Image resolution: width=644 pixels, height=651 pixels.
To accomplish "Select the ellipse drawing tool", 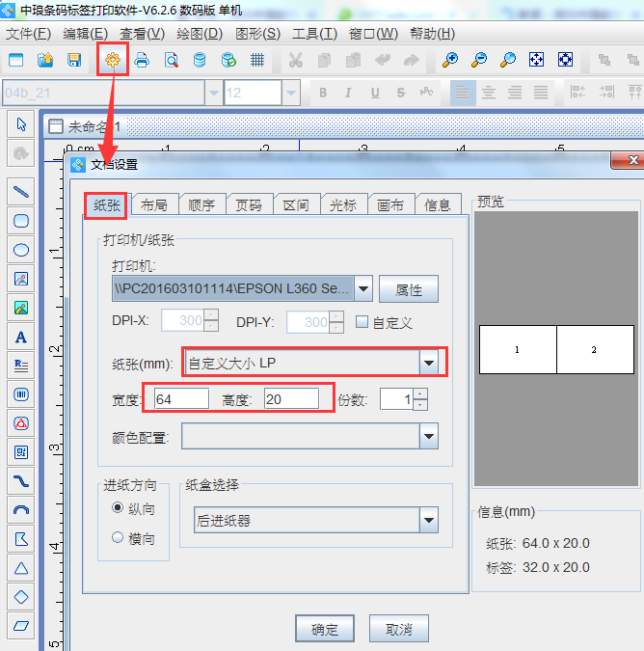I will pos(21,250).
